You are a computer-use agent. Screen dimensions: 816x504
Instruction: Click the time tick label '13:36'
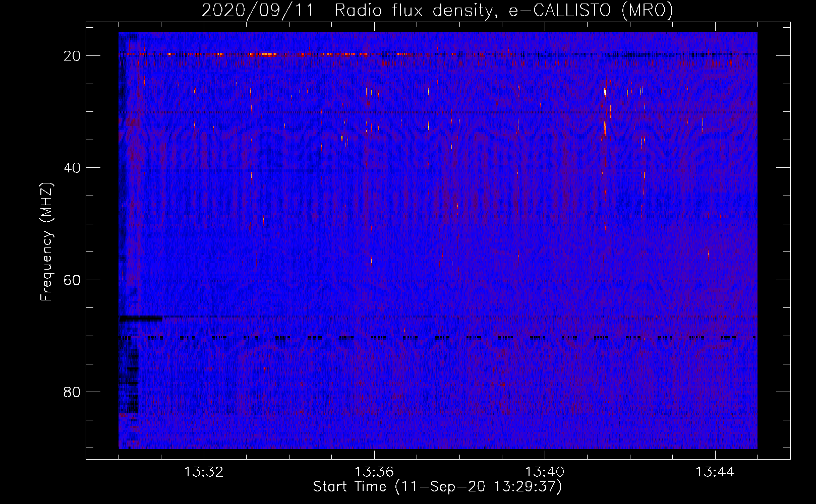(x=374, y=472)
